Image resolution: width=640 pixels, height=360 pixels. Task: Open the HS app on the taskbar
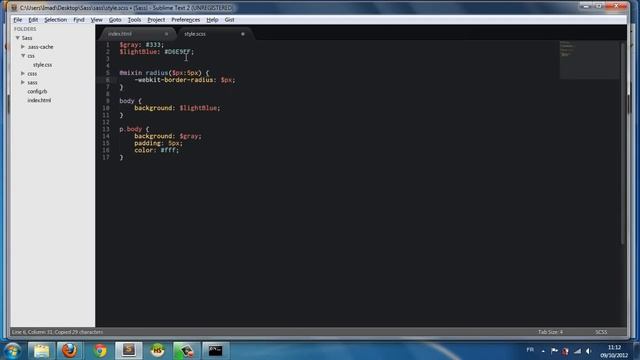point(158,351)
